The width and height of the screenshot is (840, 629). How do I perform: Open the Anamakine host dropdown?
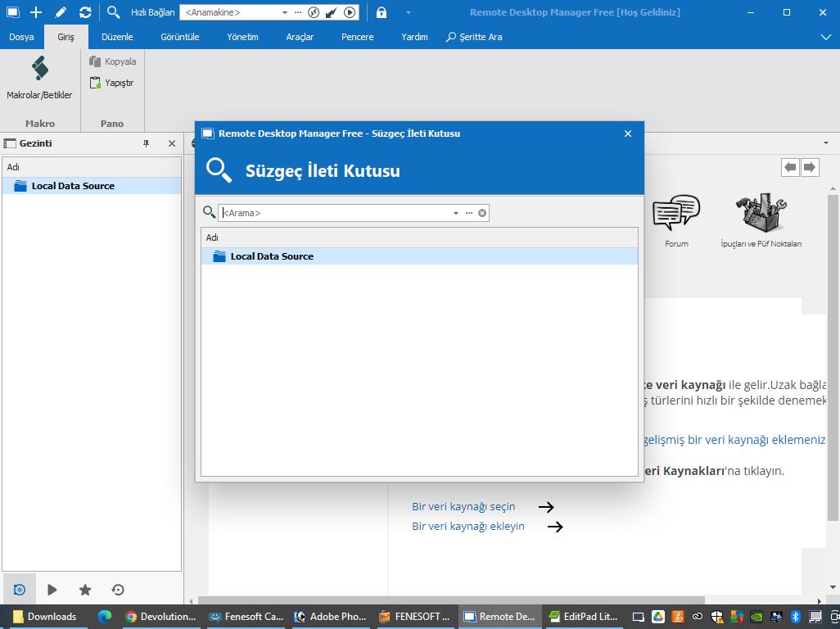(x=285, y=12)
